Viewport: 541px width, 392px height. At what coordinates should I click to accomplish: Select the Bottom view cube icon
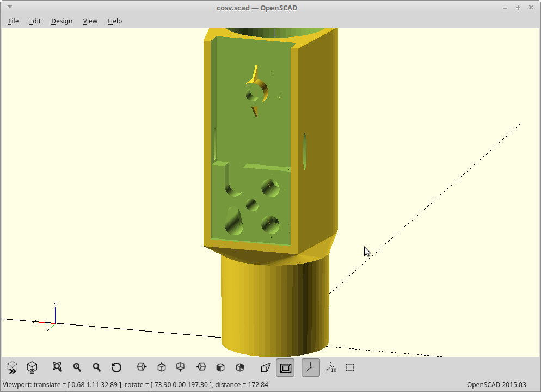pyautogui.click(x=181, y=367)
